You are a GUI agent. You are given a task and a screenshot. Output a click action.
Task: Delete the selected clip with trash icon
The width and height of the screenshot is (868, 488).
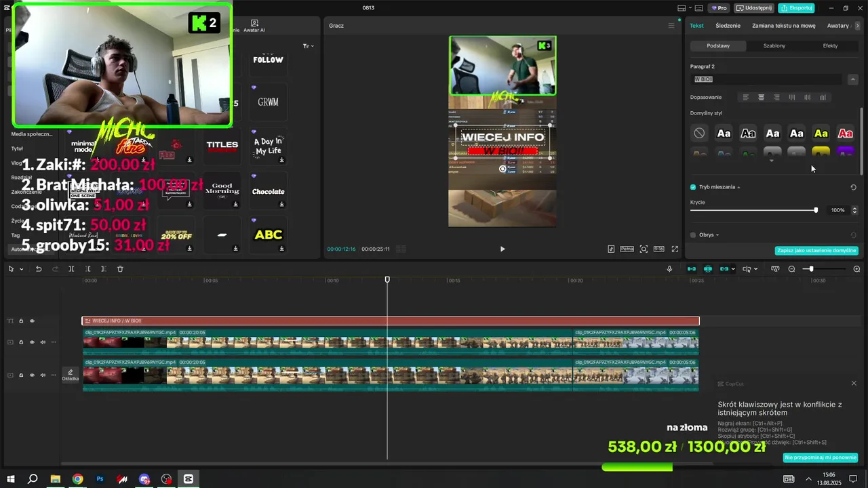pos(120,269)
